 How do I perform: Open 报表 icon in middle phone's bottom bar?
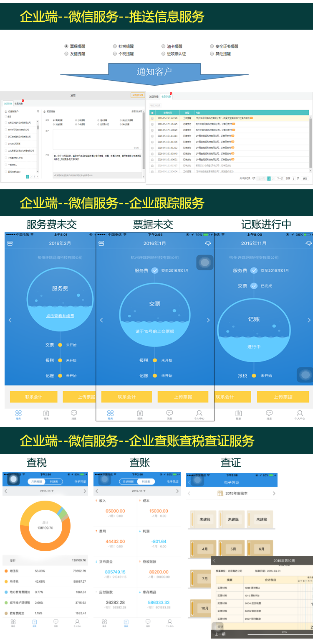tap(140, 414)
